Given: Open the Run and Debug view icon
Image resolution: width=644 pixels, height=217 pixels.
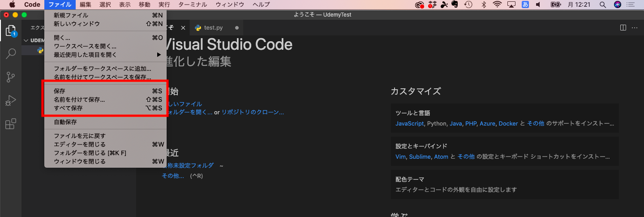Looking at the screenshot, I should point(11,100).
